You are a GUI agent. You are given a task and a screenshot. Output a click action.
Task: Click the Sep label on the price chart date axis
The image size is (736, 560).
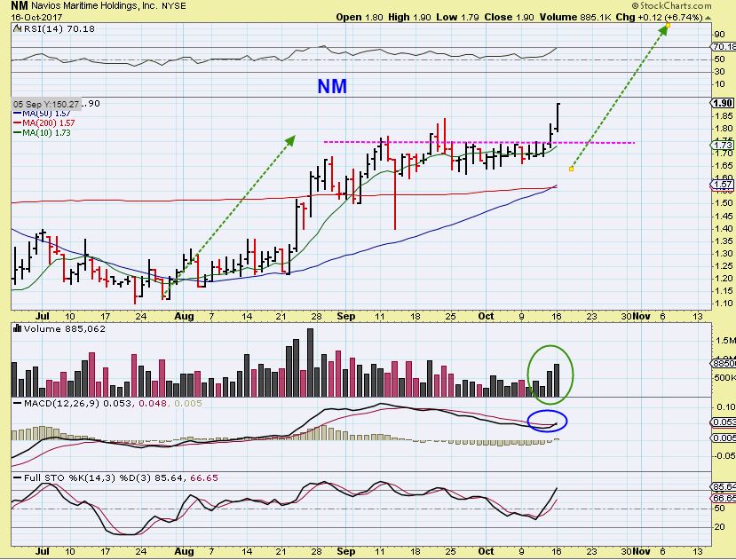tap(346, 316)
